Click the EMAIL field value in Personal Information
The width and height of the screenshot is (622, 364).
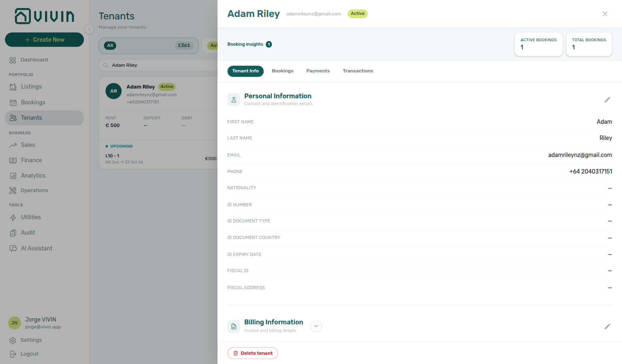[x=580, y=155]
